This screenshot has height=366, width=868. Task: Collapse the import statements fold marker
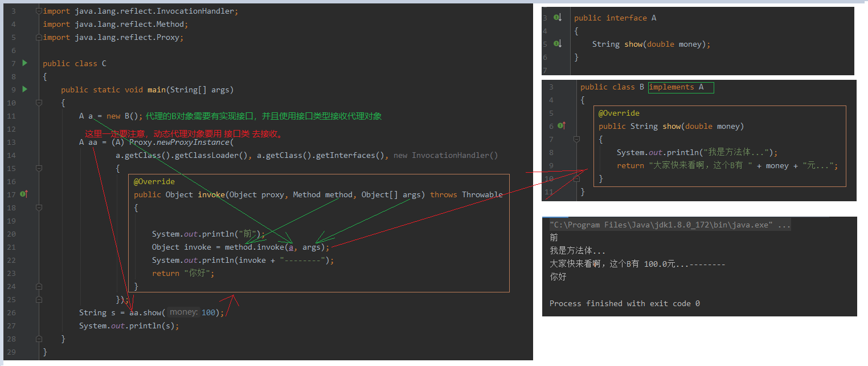(x=38, y=11)
